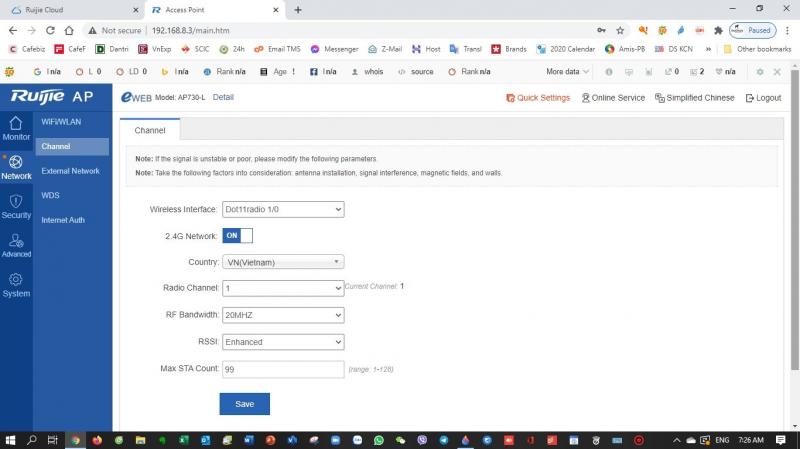Click the page vertical scrollbar
800x449 pixels.
pyautogui.click(x=794, y=219)
